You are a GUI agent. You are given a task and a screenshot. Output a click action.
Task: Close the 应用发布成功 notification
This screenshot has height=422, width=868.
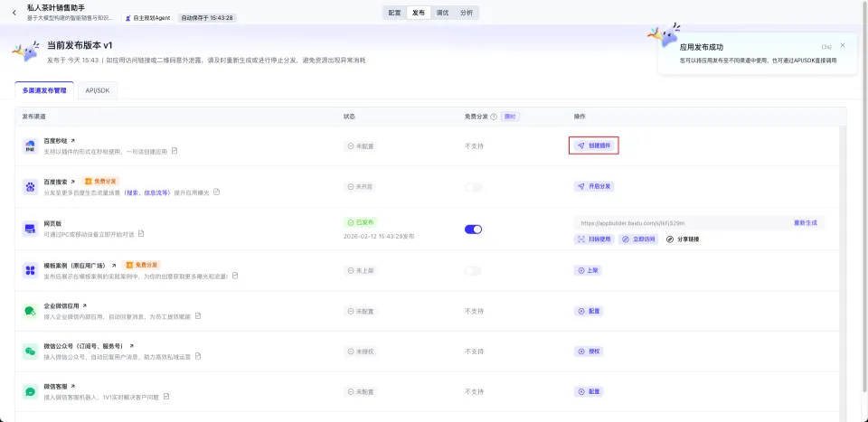(843, 45)
